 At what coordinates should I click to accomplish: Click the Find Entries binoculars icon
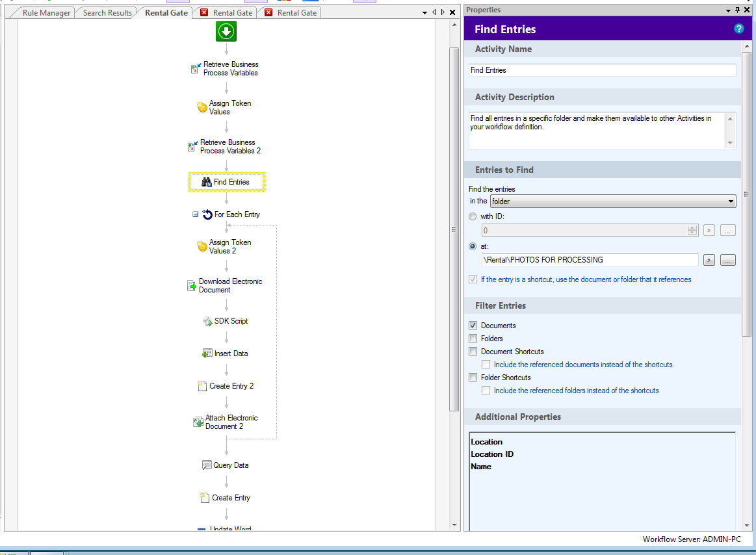(x=206, y=182)
